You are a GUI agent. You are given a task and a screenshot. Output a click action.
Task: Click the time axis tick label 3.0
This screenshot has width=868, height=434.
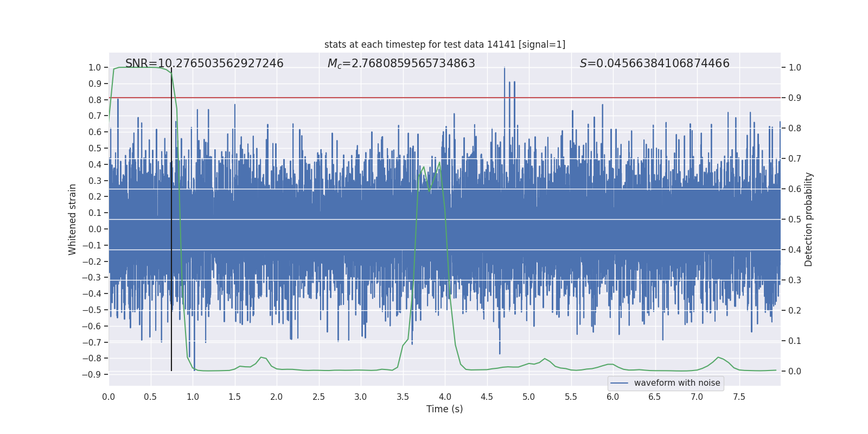point(361,397)
